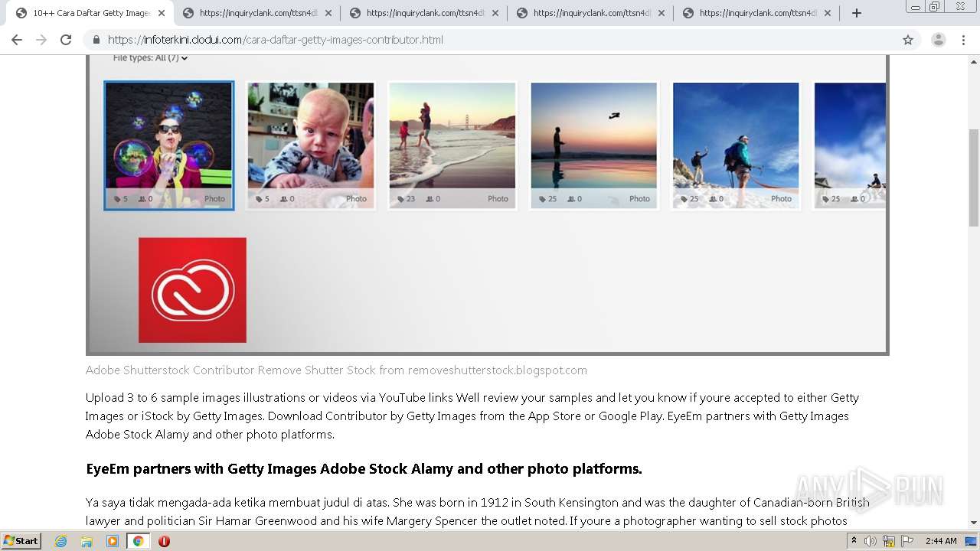Go forward to the next page
The width and height of the screenshot is (980, 551).
click(x=41, y=40)
